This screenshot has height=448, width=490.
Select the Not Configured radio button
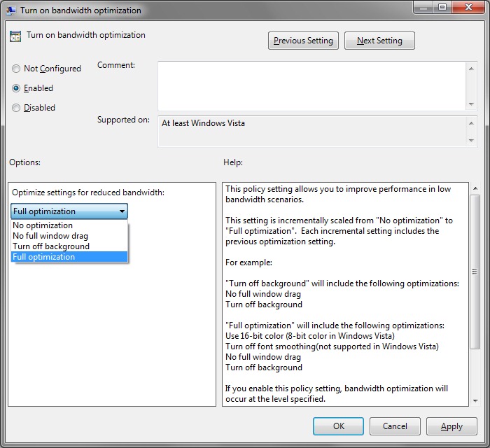click(16, 69)
